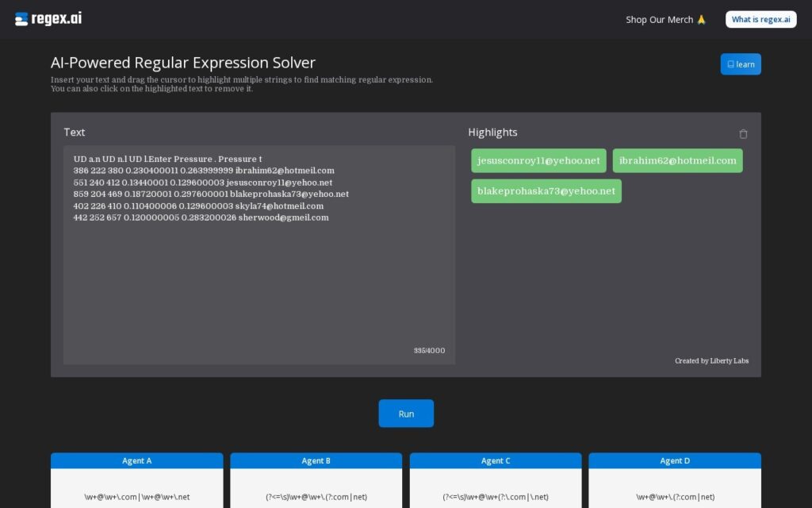
Task: Click the UD a.n header line in text
Action: point(168,159)
